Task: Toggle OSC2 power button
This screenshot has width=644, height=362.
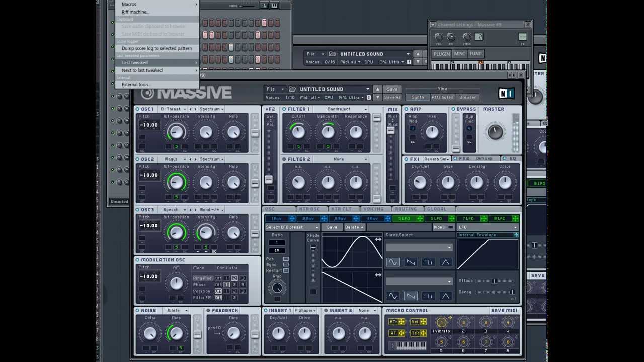Action: pyautogui.click(x=138, y=159)
